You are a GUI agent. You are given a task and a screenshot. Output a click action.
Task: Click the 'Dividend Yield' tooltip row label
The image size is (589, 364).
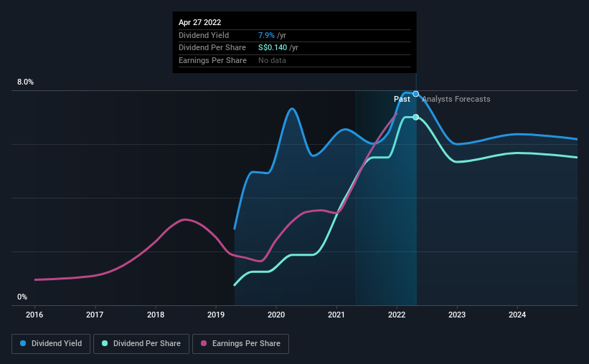pos(204,35)
